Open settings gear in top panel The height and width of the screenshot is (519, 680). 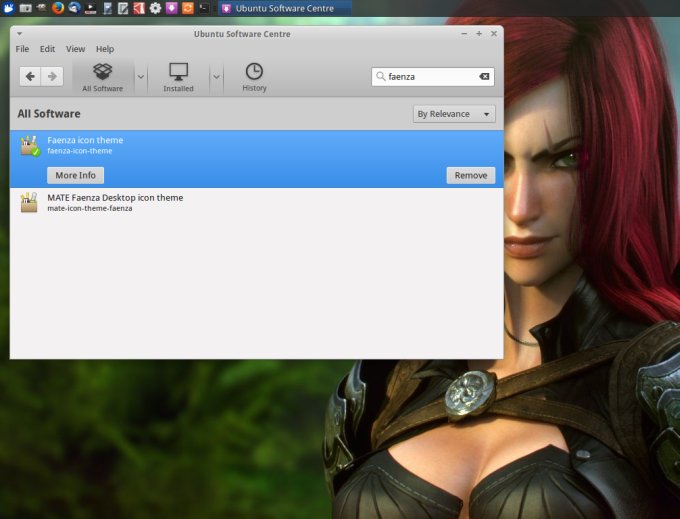pos(155,8)
